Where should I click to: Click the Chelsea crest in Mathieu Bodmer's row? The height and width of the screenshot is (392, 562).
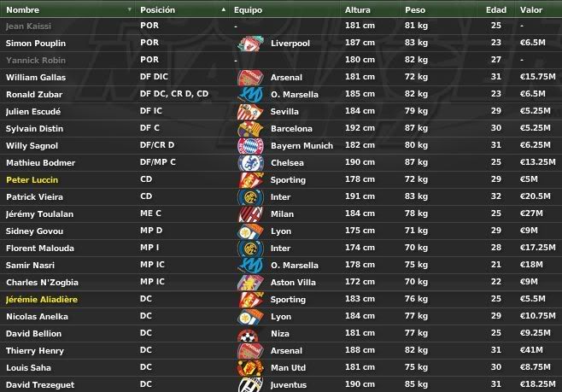tap(250, 162)
